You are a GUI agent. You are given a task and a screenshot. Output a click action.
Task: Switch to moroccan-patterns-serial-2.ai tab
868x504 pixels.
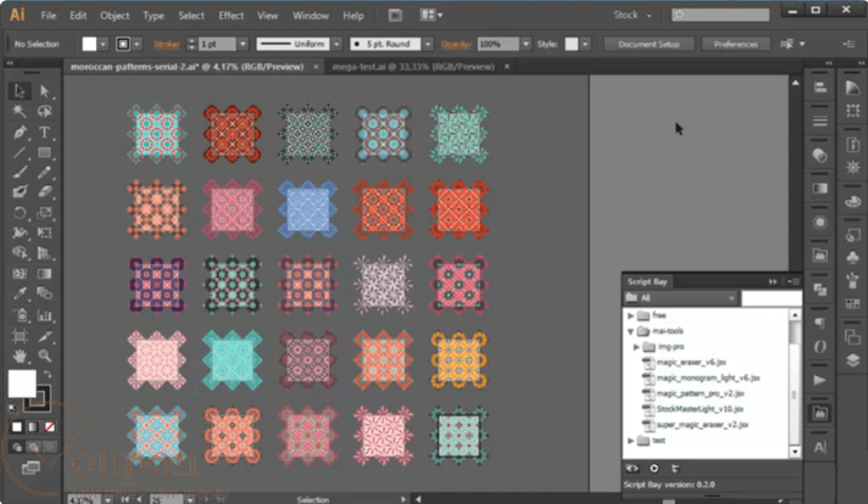click(187, 66)
